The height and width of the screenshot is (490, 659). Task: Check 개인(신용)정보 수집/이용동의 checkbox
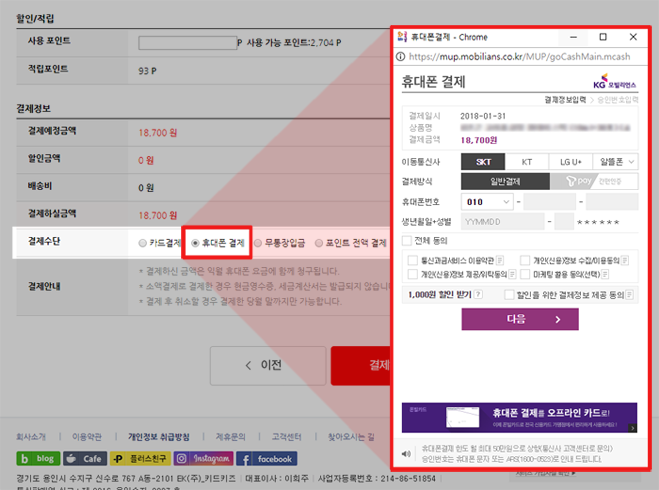(525, 261)
